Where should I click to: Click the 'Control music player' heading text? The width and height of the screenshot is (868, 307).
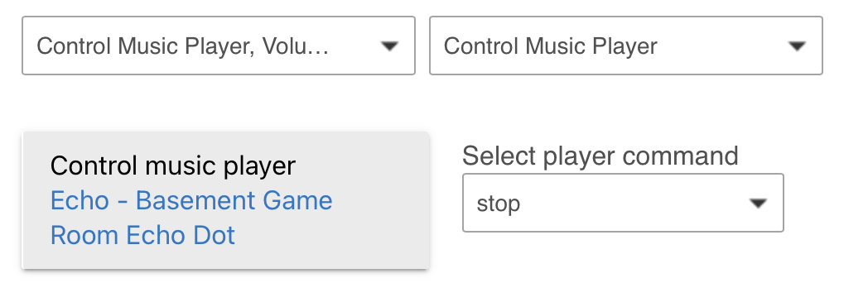(173, 166)
